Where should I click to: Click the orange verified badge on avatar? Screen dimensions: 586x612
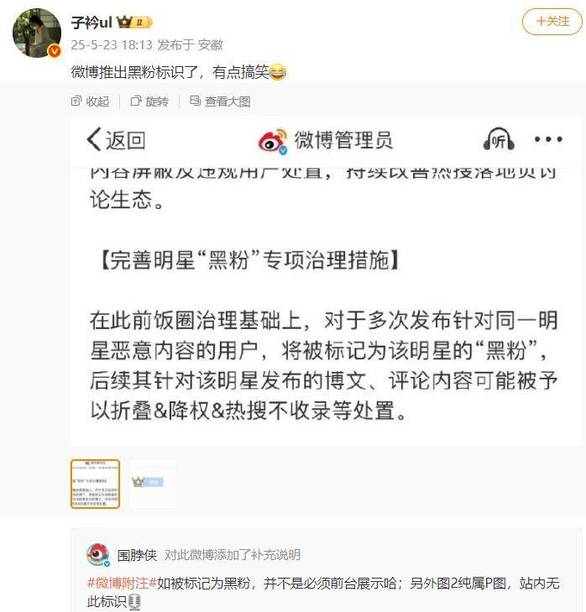(54, 51)
